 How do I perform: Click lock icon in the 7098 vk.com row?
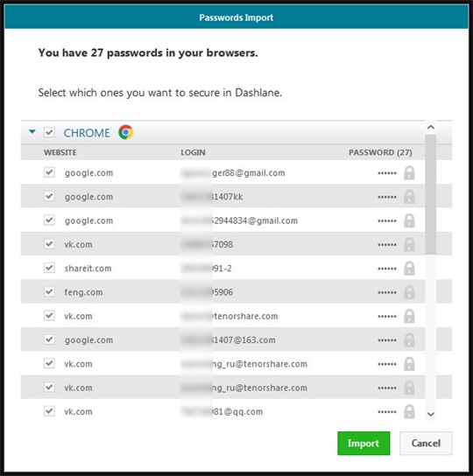[409, 244]
